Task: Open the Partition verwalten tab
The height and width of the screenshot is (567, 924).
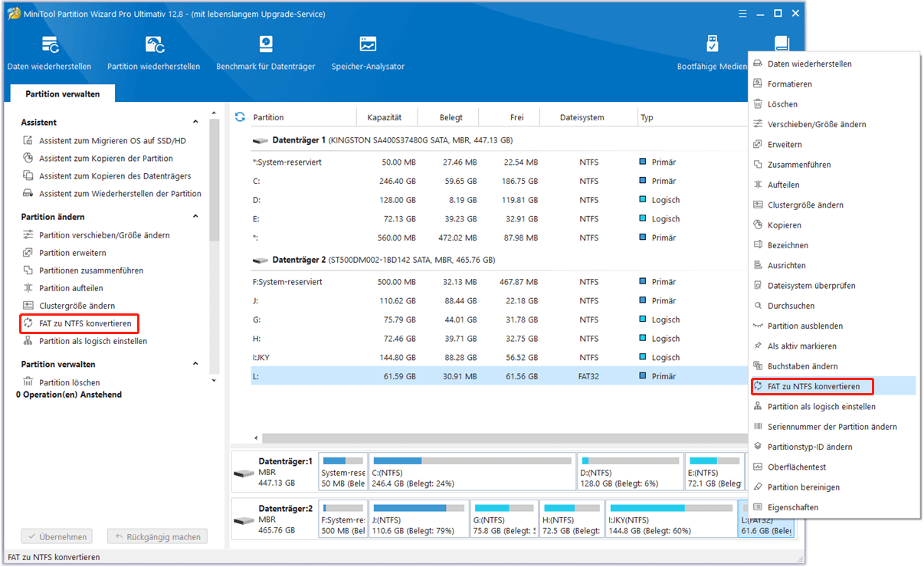Action: tap(62, 93)
